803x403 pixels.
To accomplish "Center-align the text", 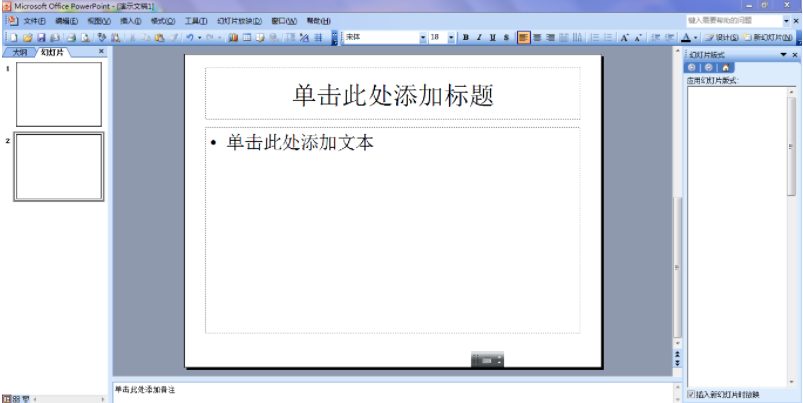I will 537,37.
